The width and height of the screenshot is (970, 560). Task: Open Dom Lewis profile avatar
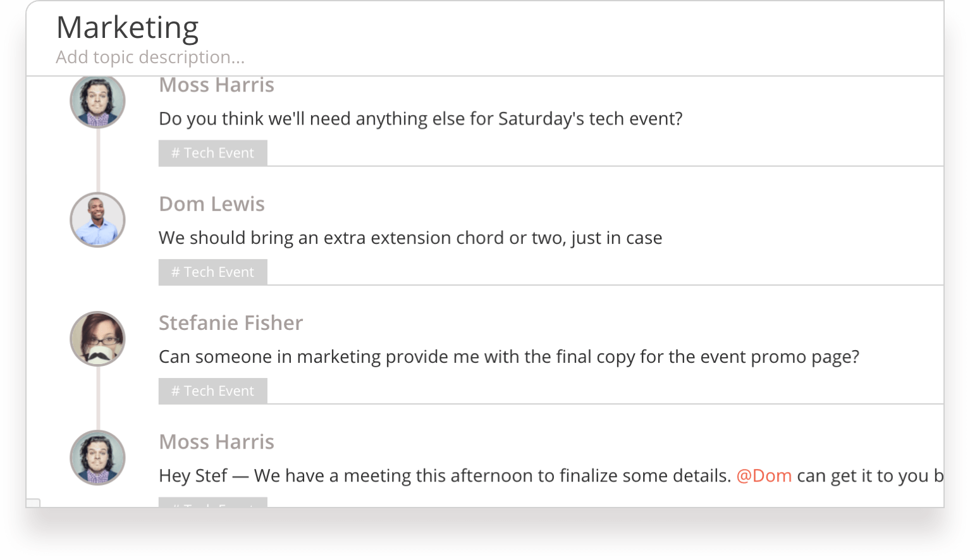pos(97,220)
